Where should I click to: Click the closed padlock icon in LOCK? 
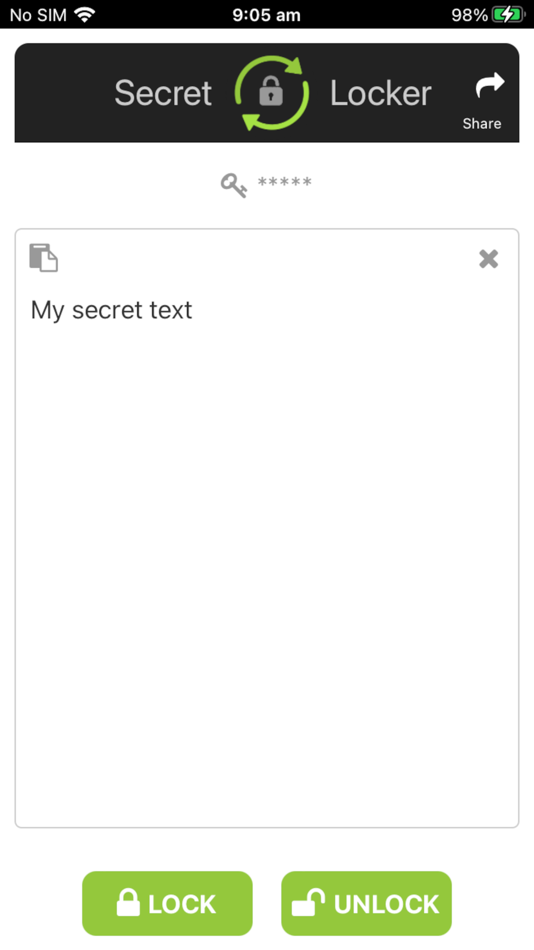(128, 902)
